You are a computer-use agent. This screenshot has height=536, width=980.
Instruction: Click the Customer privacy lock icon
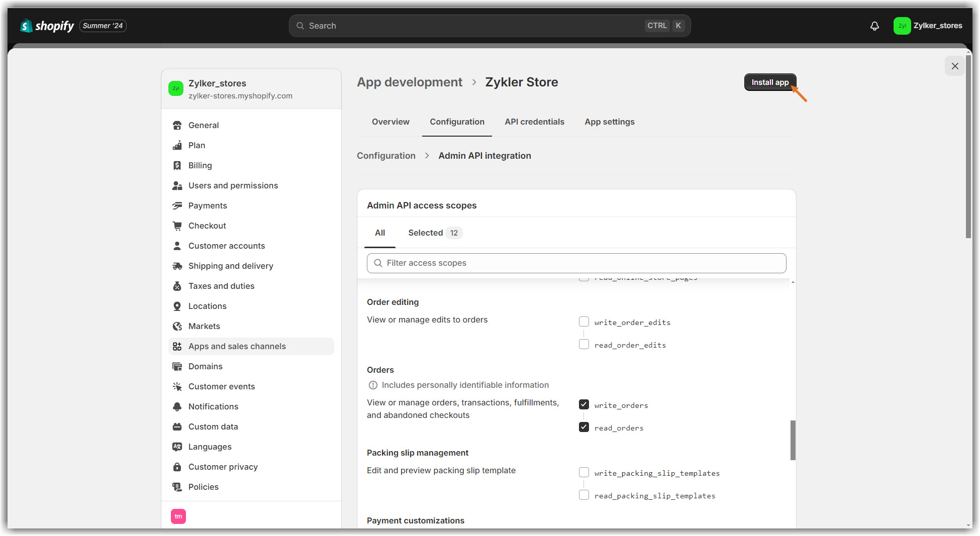[177, 467]
